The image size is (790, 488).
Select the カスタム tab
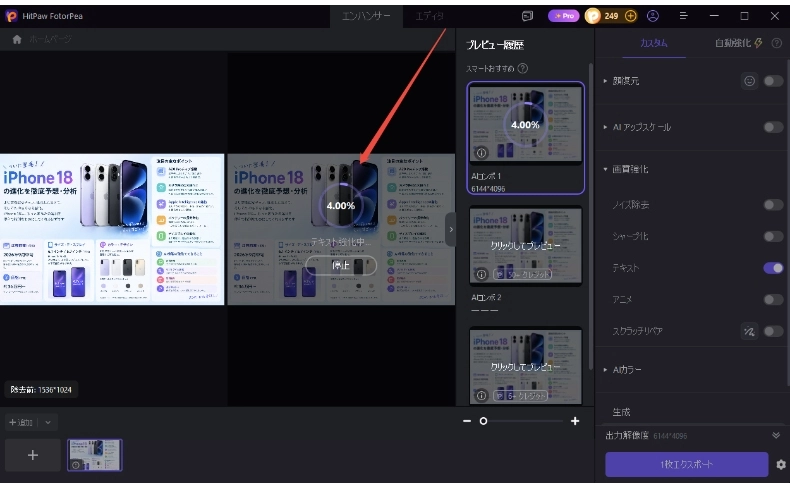[653, 43]
